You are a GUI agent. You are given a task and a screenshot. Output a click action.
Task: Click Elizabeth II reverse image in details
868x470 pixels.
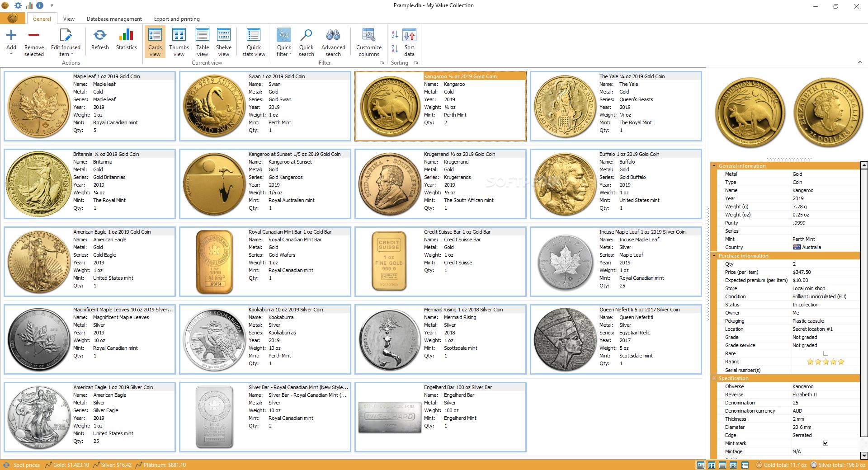pyautogui.click(x=828, y=113)
